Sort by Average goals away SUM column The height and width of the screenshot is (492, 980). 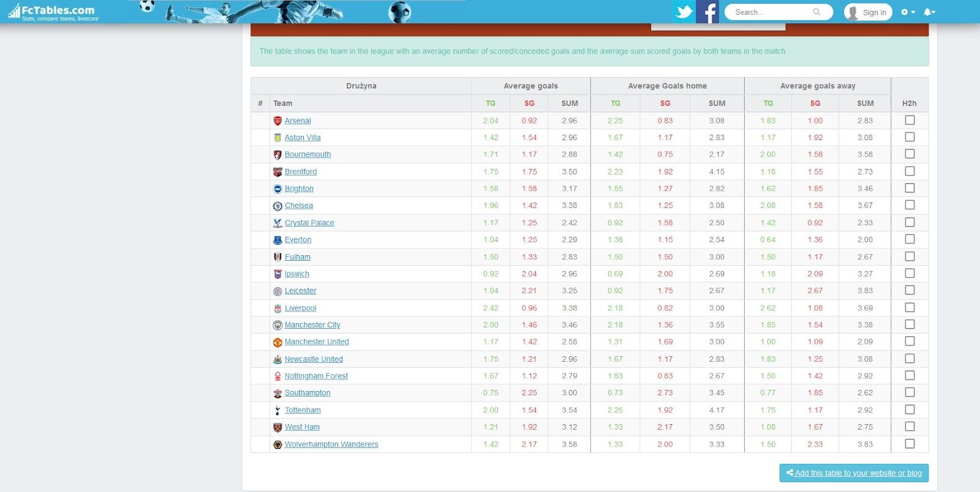tap(865, 103)
